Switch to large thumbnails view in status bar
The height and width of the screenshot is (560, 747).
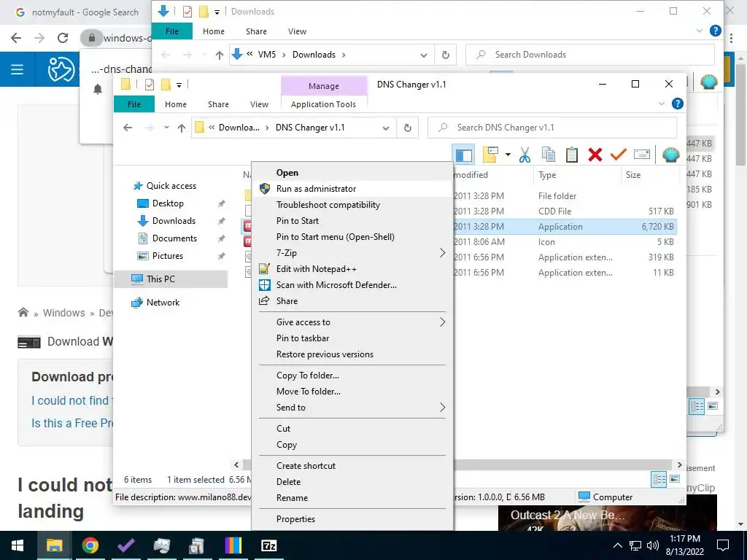(x=675, y=479)
